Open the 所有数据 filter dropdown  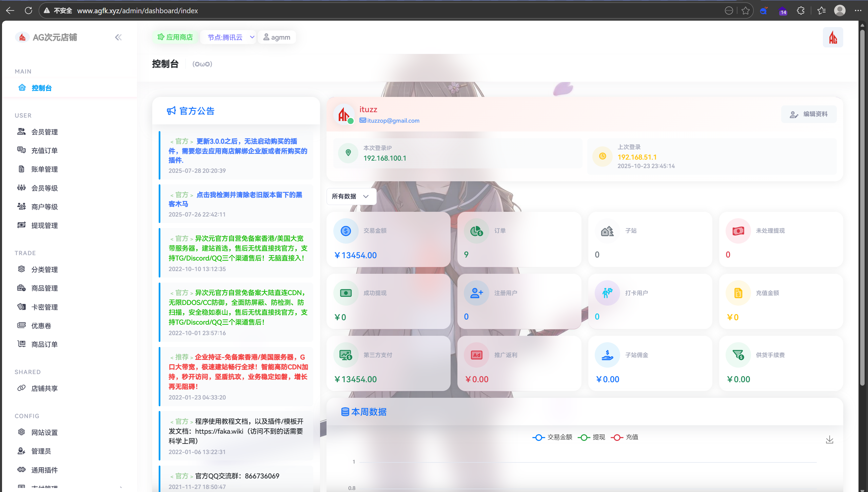[351, 196]
